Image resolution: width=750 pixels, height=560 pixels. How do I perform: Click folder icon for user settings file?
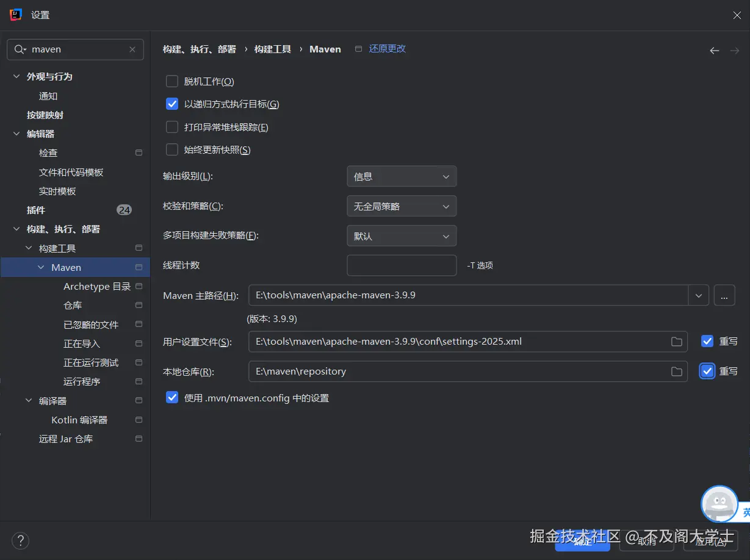[x=676, y=342]
